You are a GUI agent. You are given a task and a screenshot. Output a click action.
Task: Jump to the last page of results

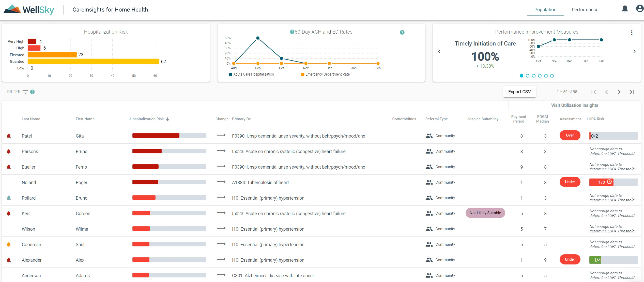(632, 92)
